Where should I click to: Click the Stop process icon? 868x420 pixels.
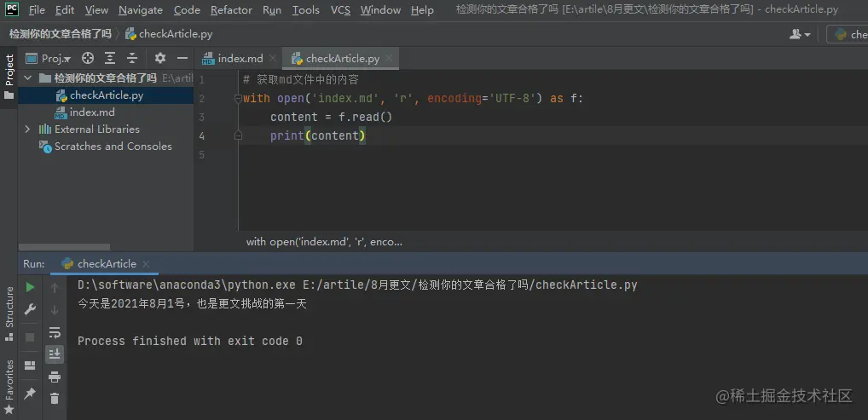click(x=31, y=337)
